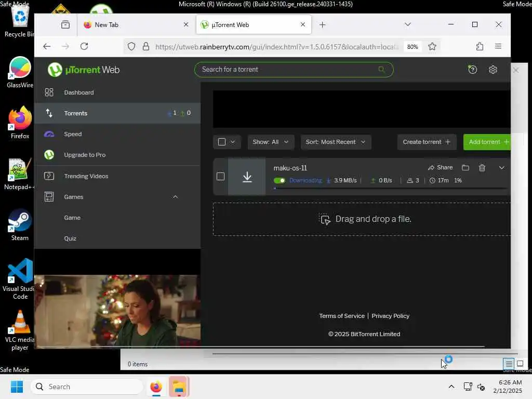Open Trending Videos section
532x399 pixels.
tap(117, 176)
